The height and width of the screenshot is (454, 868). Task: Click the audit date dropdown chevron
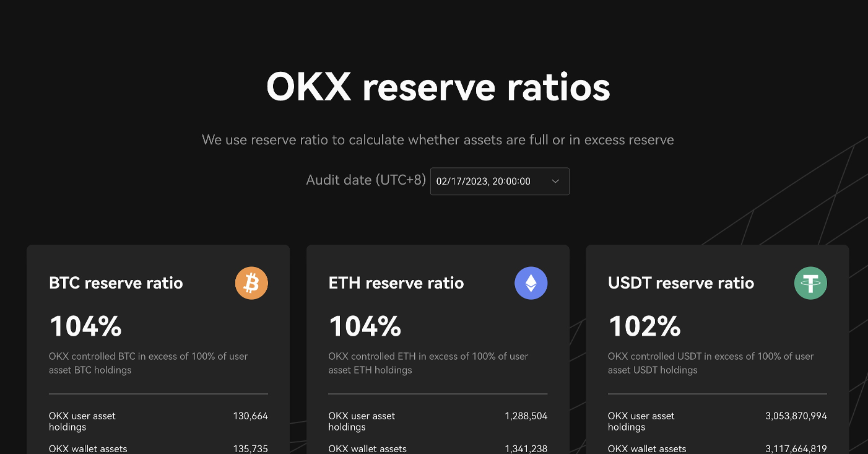[555, 181]
